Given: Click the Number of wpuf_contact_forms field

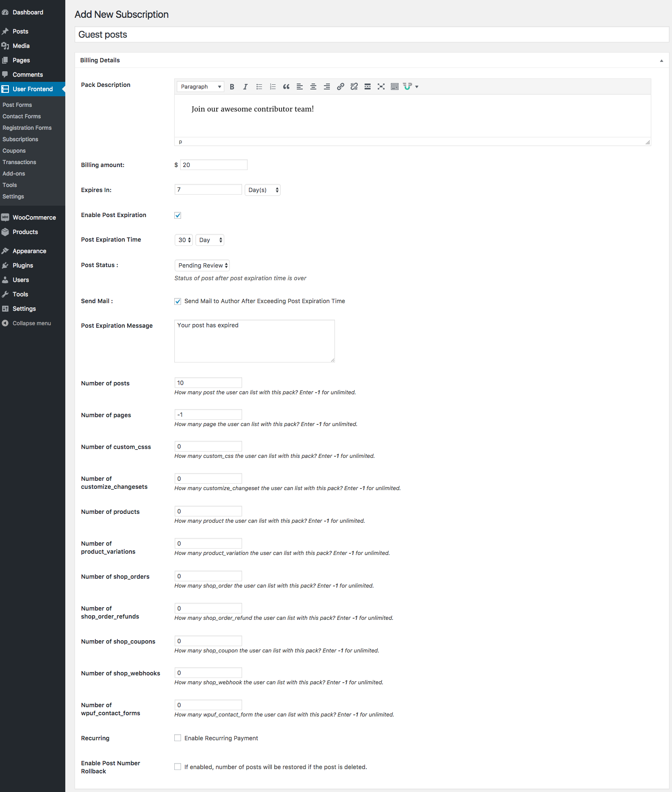Looking at the screenshot, I should pyautogui.click(x=208, y=705).
